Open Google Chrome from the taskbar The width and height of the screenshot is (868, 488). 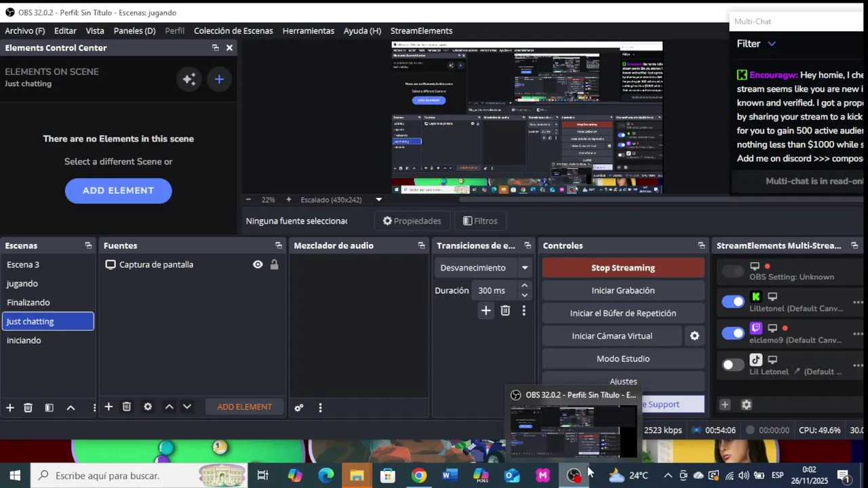click(419, 476)
